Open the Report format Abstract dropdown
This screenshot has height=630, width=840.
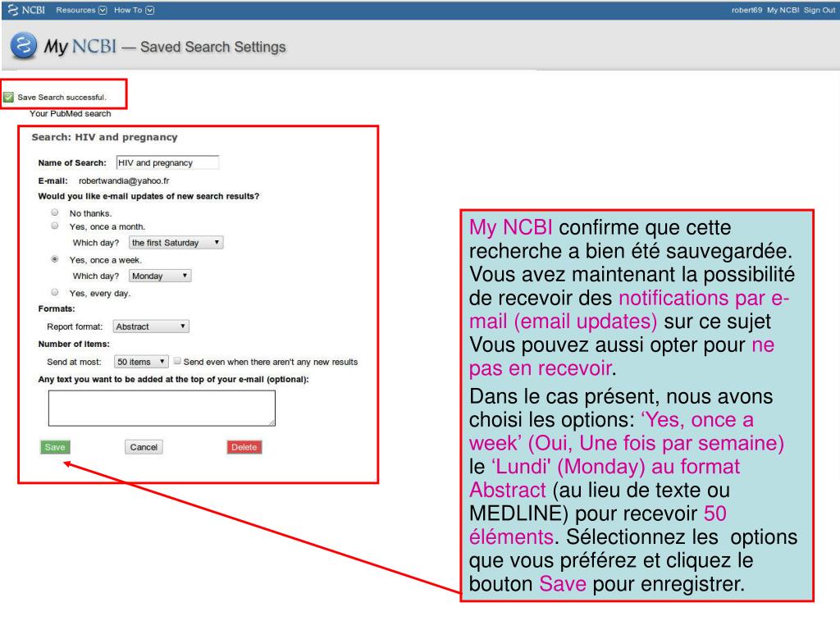151,326
